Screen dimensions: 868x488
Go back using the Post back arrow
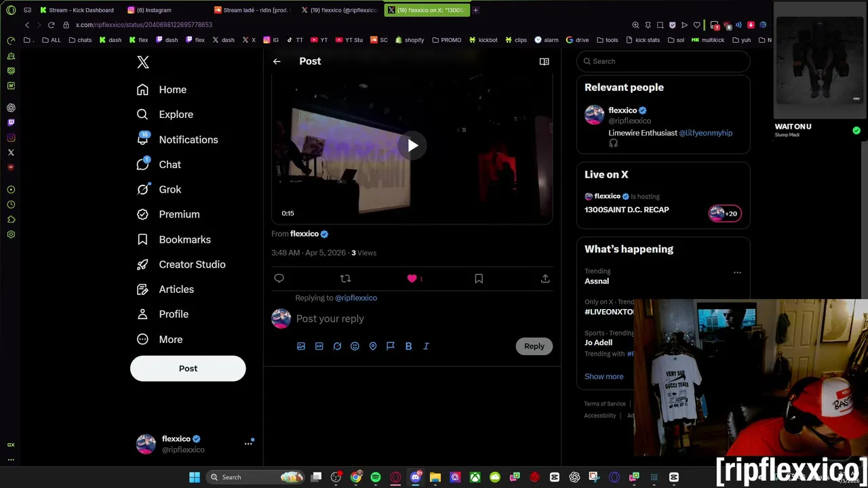277,62
